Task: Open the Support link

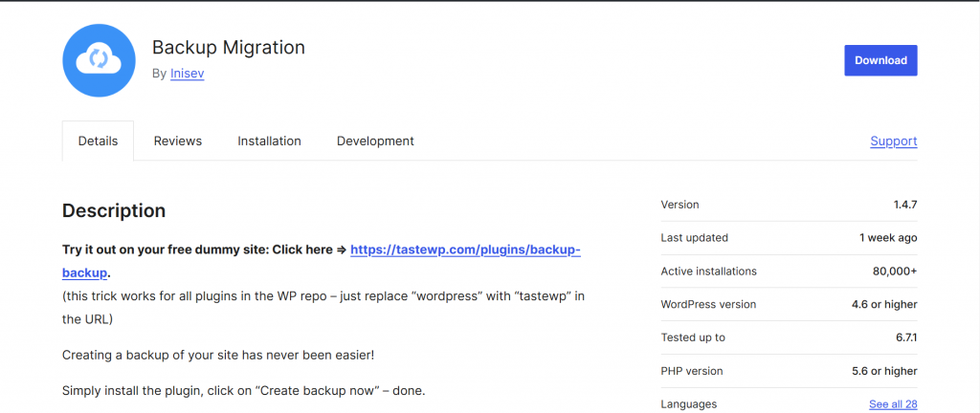Action: tap(894, 141)
